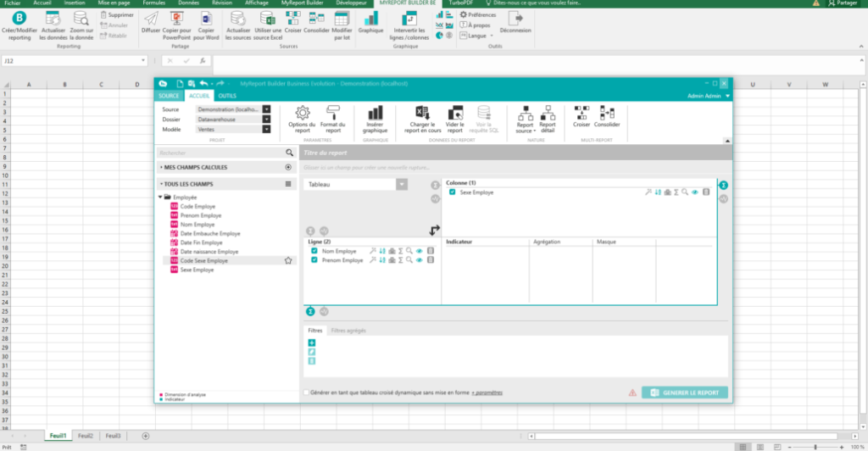The image size is (868, 451).
Task: Star the Code Sexe Employe field
Action: [288, 260]
